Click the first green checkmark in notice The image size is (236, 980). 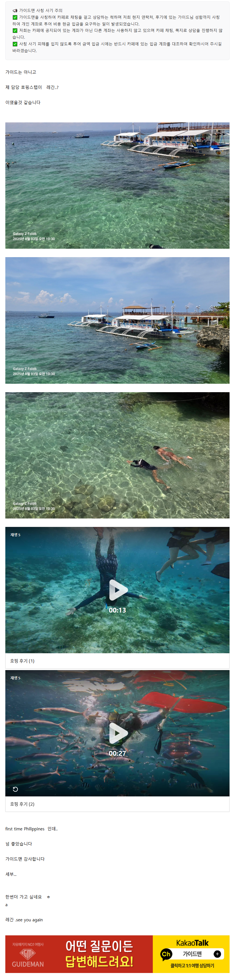[x=15, y=17]
